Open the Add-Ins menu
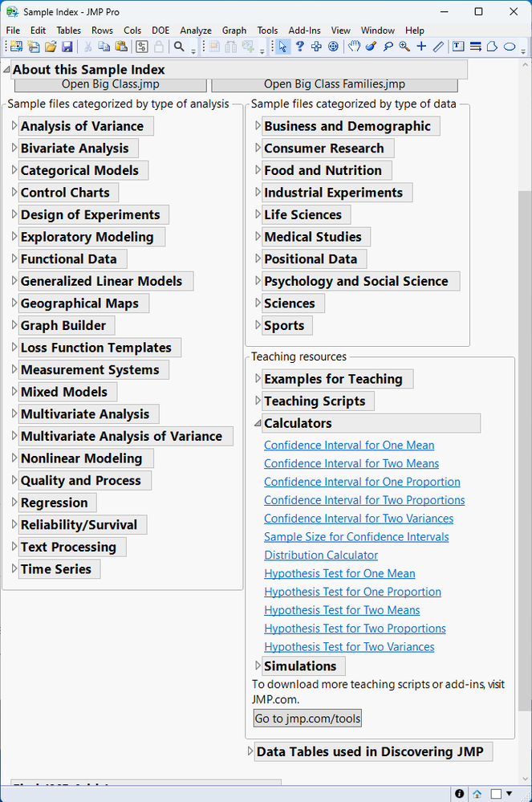532x802 pixels. click(304, 31)
